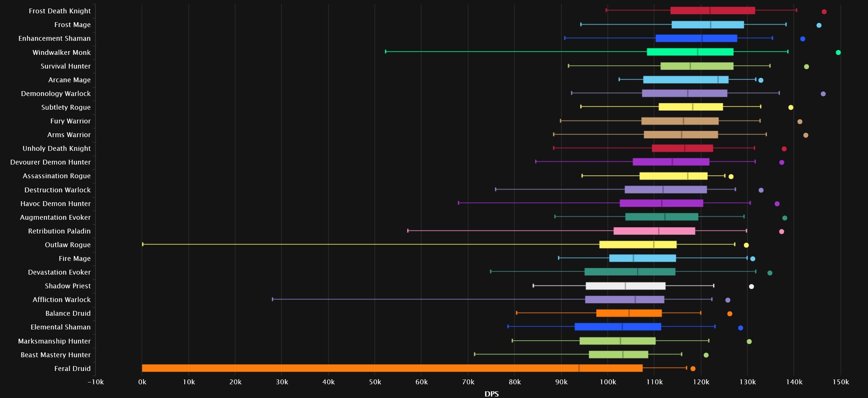Click the Affliction Warlock purple box bar
Image resolution: width=868 pixels, height=398 pixels.
(x=624, y=299)
